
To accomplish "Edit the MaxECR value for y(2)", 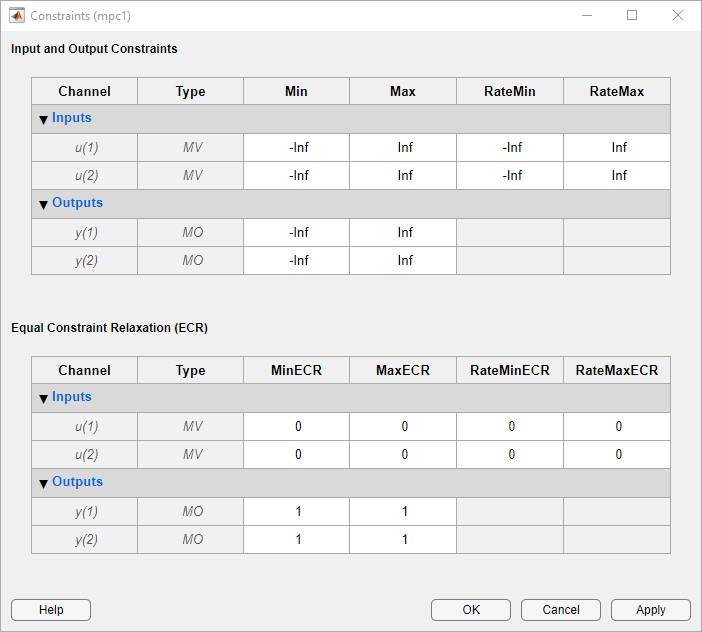I will point(403,539).
